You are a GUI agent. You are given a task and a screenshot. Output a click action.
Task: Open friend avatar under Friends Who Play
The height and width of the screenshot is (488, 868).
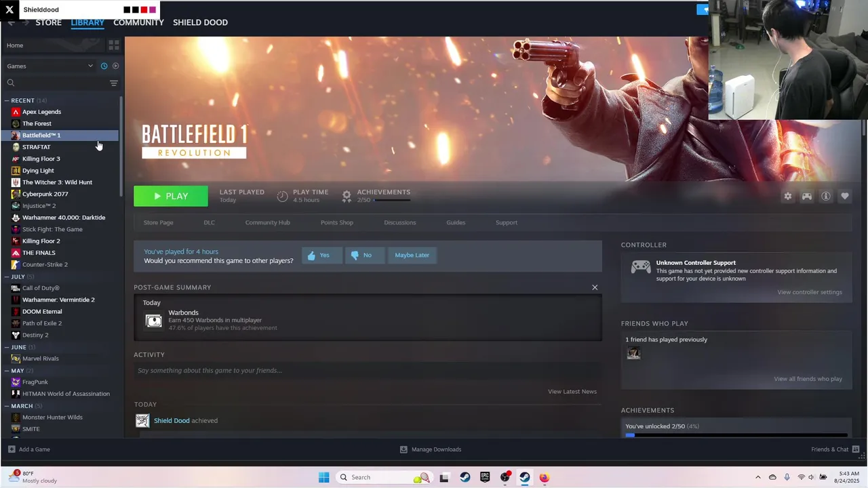click(633, 353)
